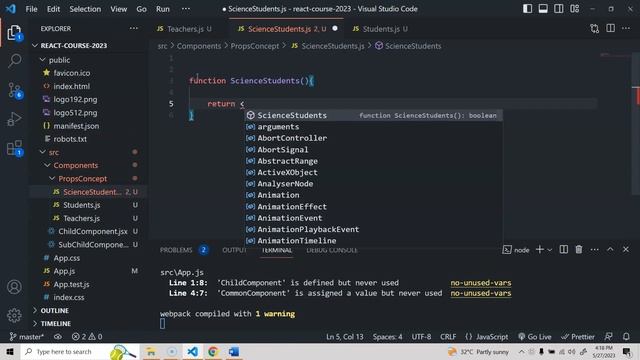The image size is (640, 360).
Task: Open the Extensions view
Action: pyautogui.click(x=14, y=148)
